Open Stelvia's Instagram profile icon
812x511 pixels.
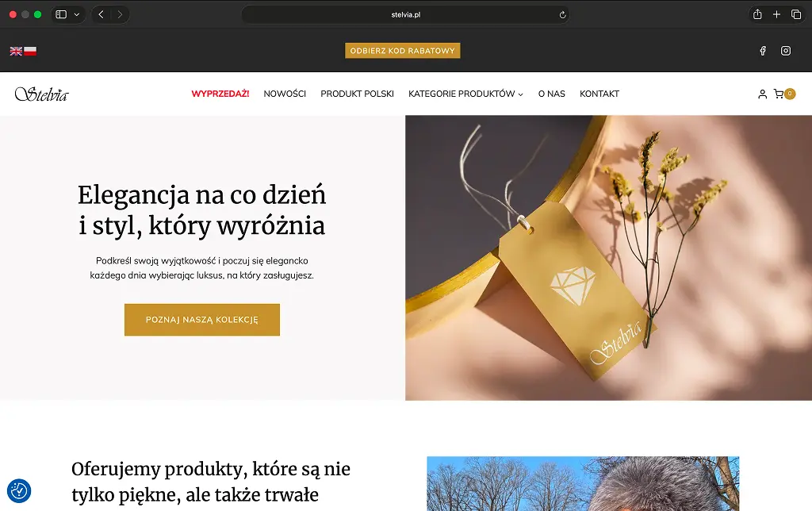click(x=786, y=51)
